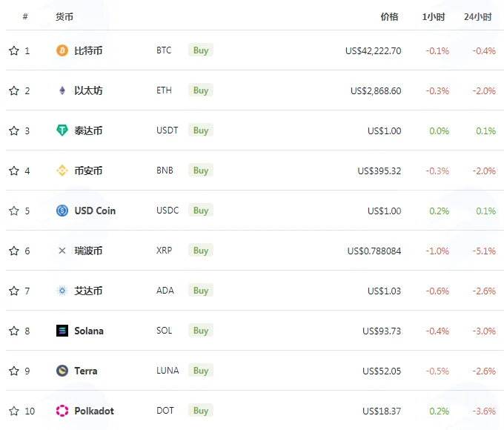Click the Bitcoin orange coin icon

(62, 50)
